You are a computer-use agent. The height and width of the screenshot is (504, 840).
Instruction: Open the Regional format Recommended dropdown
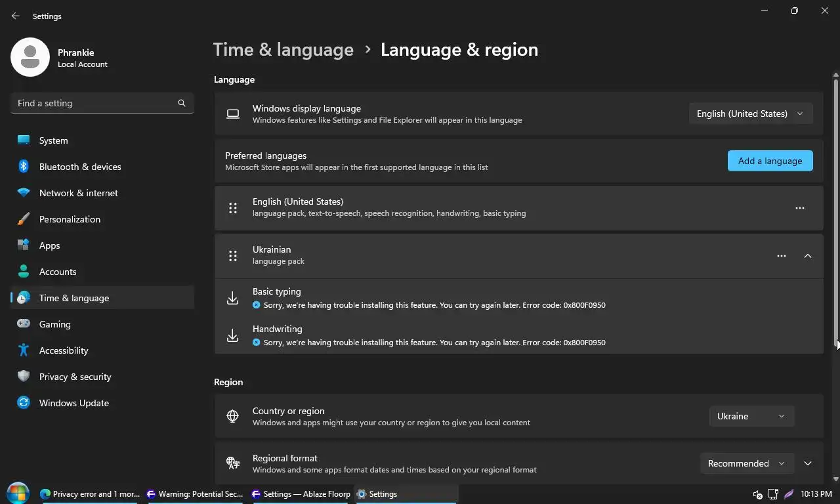pos(746,463)
